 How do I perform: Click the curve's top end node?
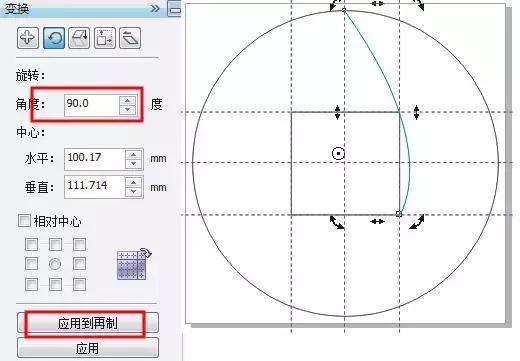pos(344,10)
